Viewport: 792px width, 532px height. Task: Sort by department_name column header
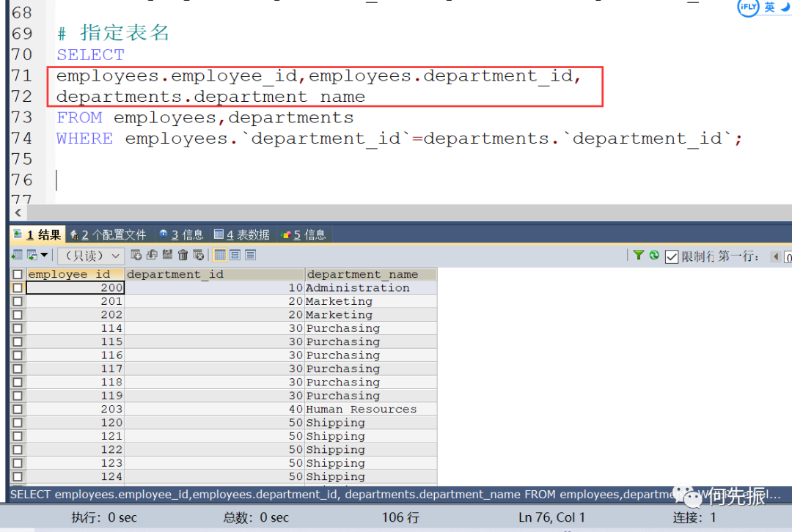click(371, 274)
